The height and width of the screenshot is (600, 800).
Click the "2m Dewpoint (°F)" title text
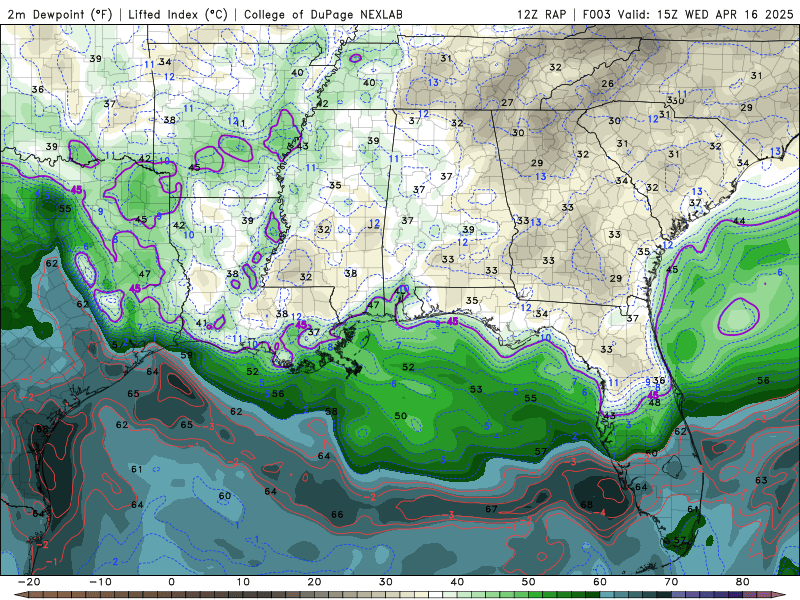[60, 14]
